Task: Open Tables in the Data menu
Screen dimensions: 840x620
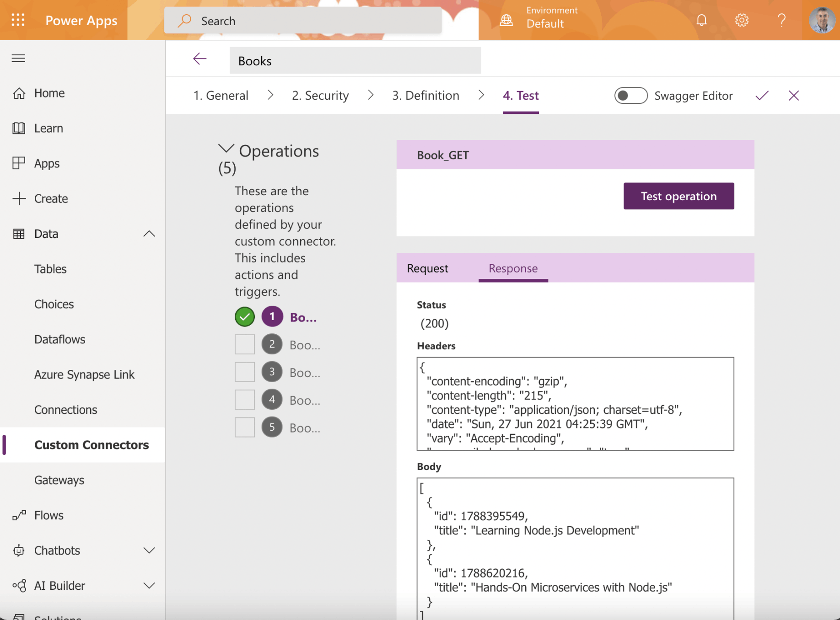Action: point(50,269)
